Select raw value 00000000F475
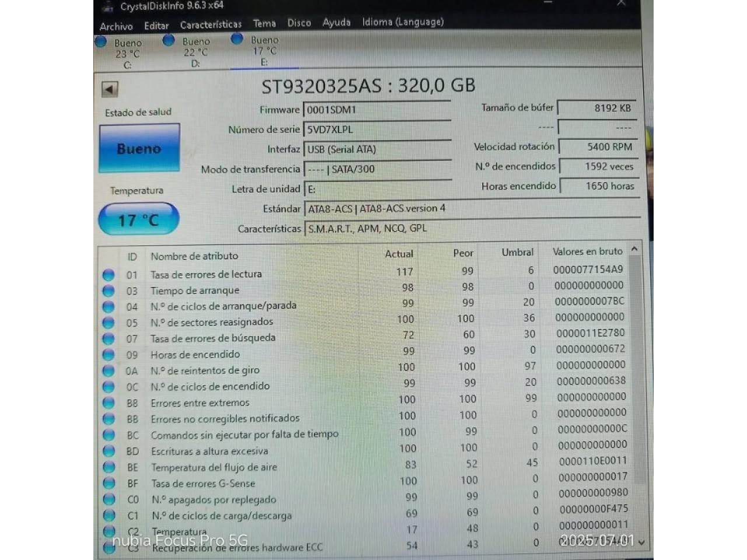 (594, 509)
